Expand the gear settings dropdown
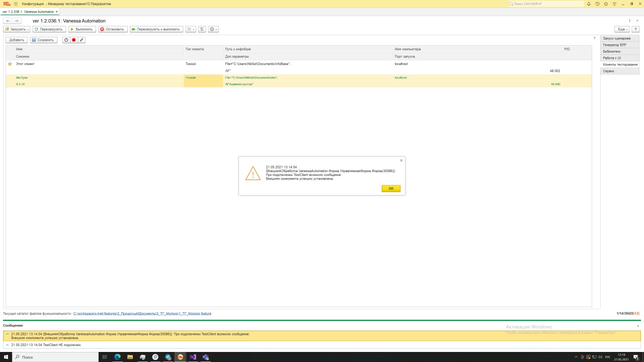644x362 pixels. pyautogui.click(x=213, y=29)
